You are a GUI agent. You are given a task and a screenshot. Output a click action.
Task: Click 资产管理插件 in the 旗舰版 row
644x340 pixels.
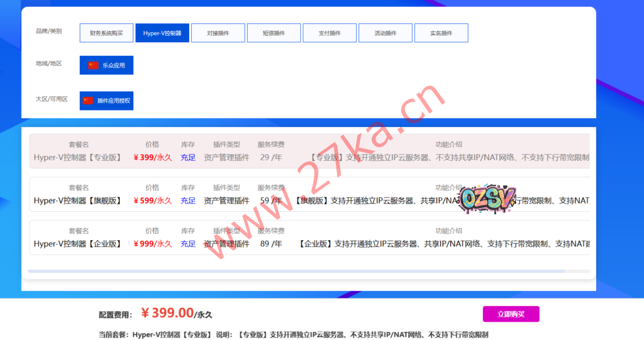coord(226,200)
